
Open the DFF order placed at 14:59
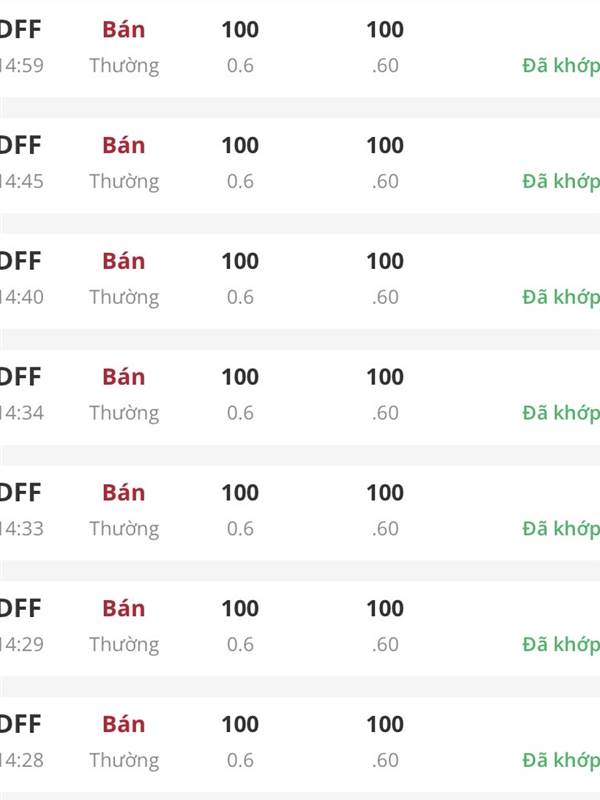[x=21, y=30]
